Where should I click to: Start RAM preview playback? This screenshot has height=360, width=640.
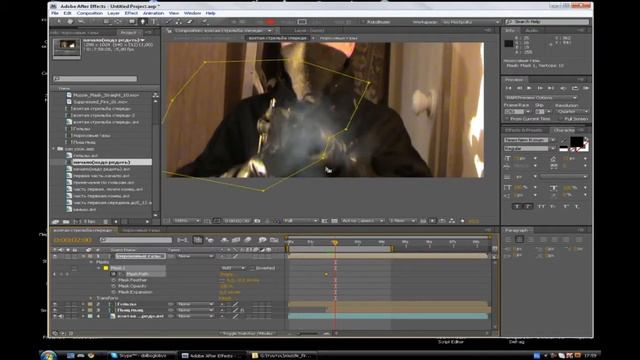point(586,88)
